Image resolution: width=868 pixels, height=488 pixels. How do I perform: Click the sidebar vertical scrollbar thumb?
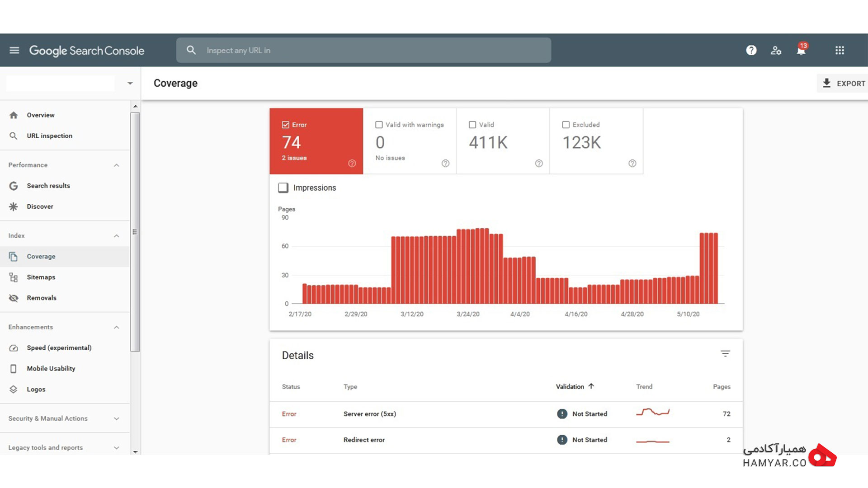[135, 232]
